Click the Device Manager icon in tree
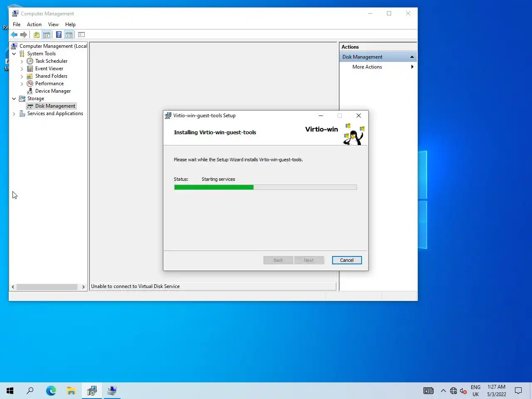The width and height of the screenshot is (532, 399). point(30,91)
